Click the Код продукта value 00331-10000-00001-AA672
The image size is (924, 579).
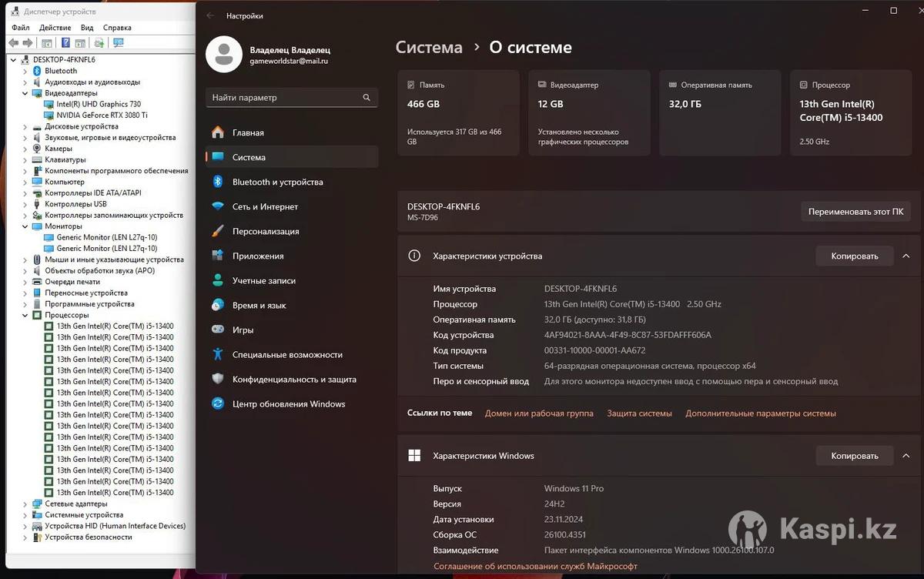594,350
